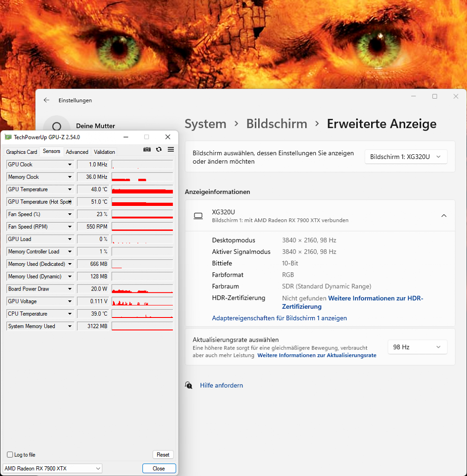Minimize the GPU-Z window
Image resolution: width=467 pixels, height=476 pixels.
pyautogui.click(x=126, y=137)
